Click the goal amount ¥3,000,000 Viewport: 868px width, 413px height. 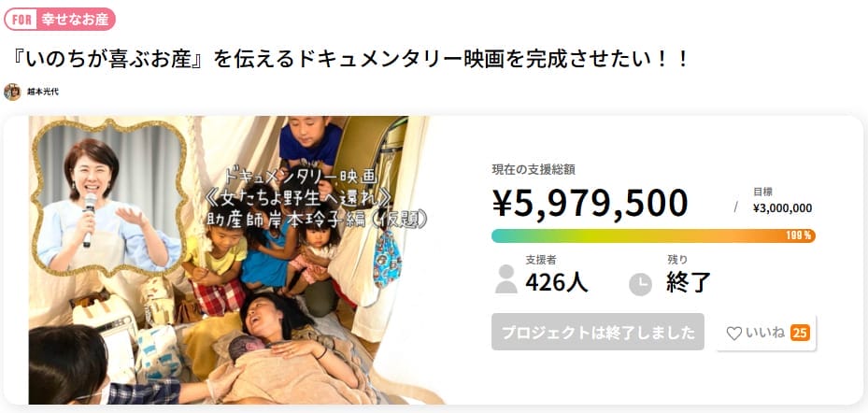tap(782, 208)
